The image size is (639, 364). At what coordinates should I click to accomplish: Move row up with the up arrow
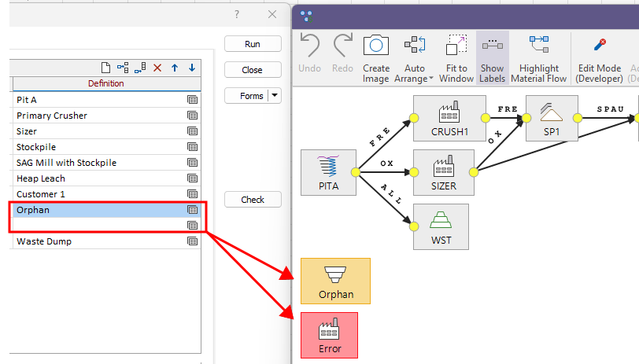click(x=175, y=68)
